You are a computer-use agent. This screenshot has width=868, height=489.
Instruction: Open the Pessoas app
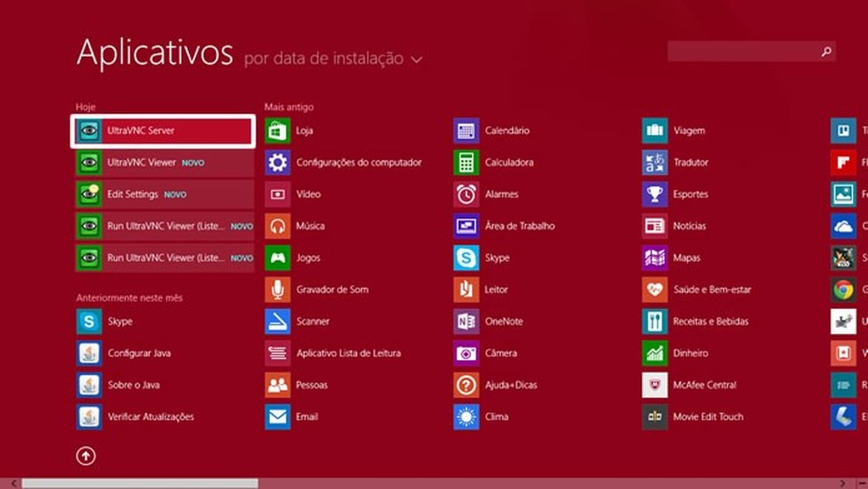[296, 385]
